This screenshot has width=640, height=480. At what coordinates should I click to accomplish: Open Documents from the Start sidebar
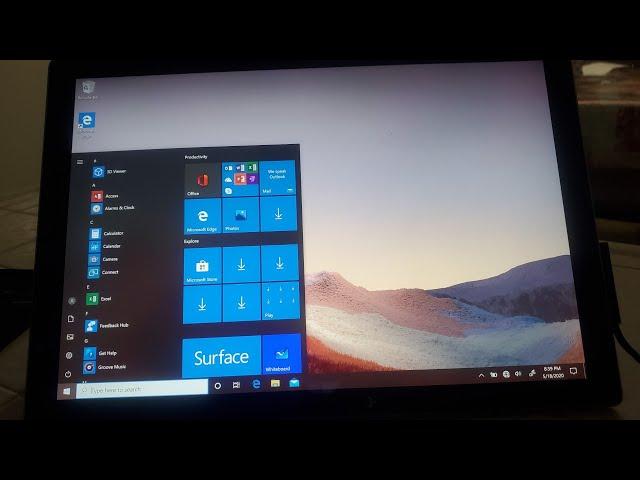[x=71, y=319]
